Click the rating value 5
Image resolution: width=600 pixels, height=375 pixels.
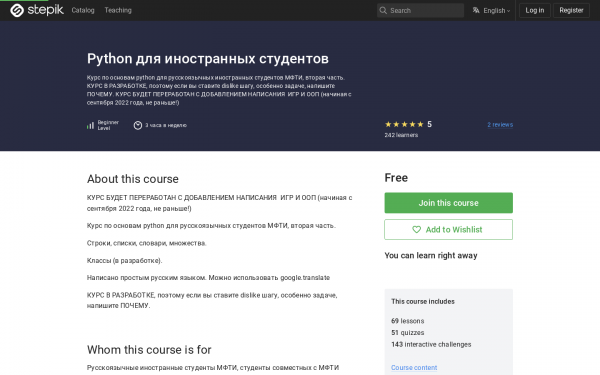point(429,124)
